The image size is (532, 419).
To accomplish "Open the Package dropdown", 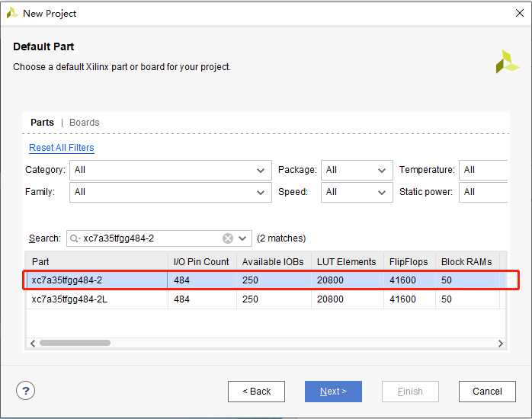I will (x=357, y=170).
